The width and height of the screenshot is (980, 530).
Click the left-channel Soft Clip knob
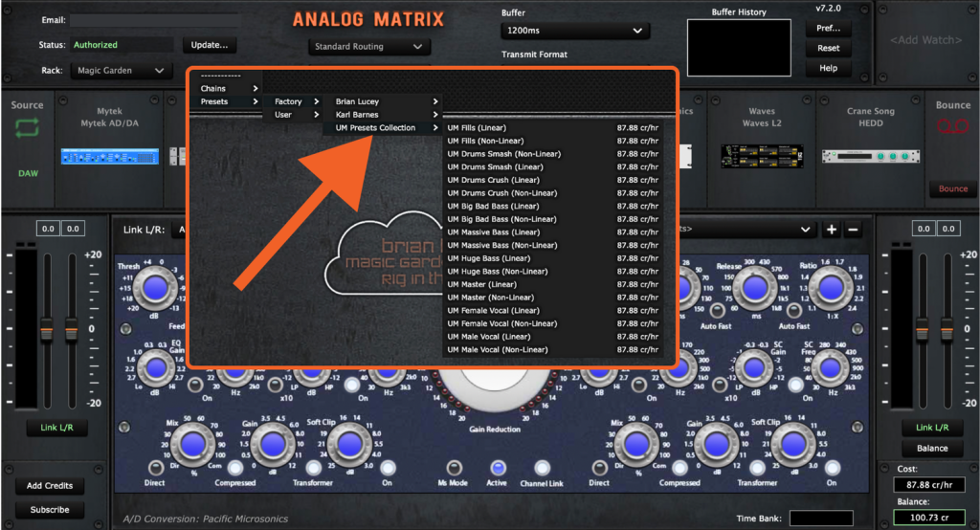tap(348, 445)
